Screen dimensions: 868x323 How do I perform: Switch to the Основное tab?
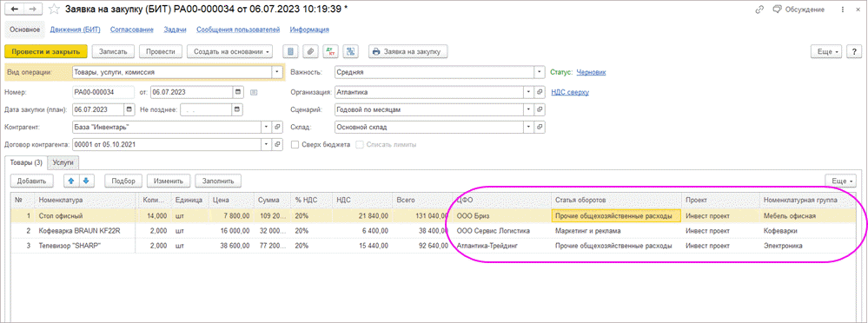coord(24,30)
